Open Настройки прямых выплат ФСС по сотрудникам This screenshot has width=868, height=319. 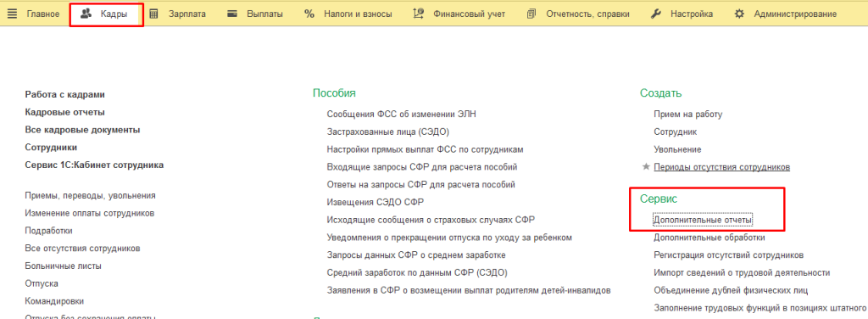pyautogui.click(x=426, y=149)
